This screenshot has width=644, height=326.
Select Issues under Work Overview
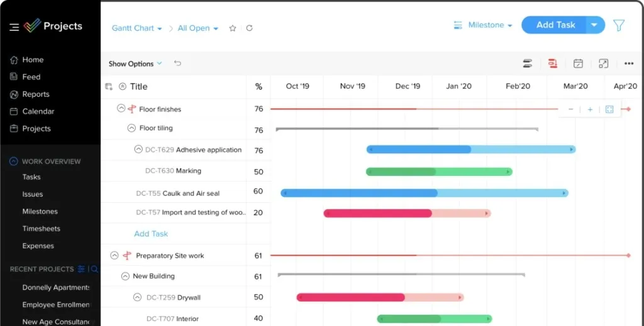(33, 194)
